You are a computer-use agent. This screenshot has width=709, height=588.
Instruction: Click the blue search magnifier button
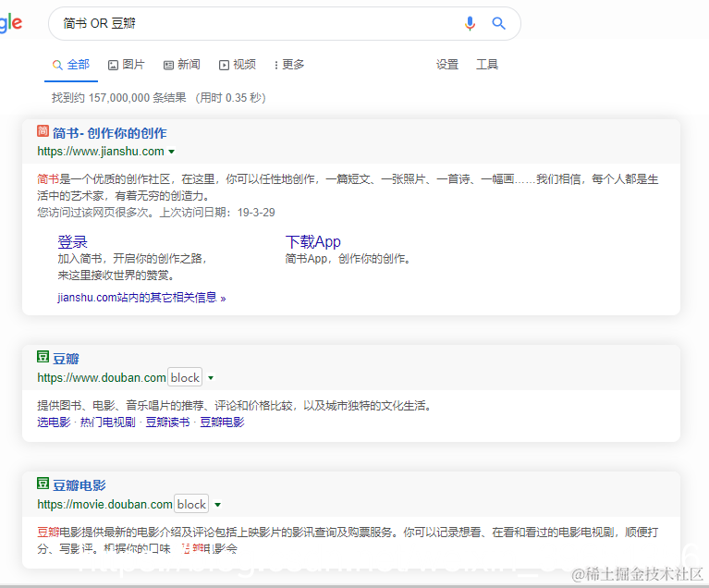tap(498, 23)
